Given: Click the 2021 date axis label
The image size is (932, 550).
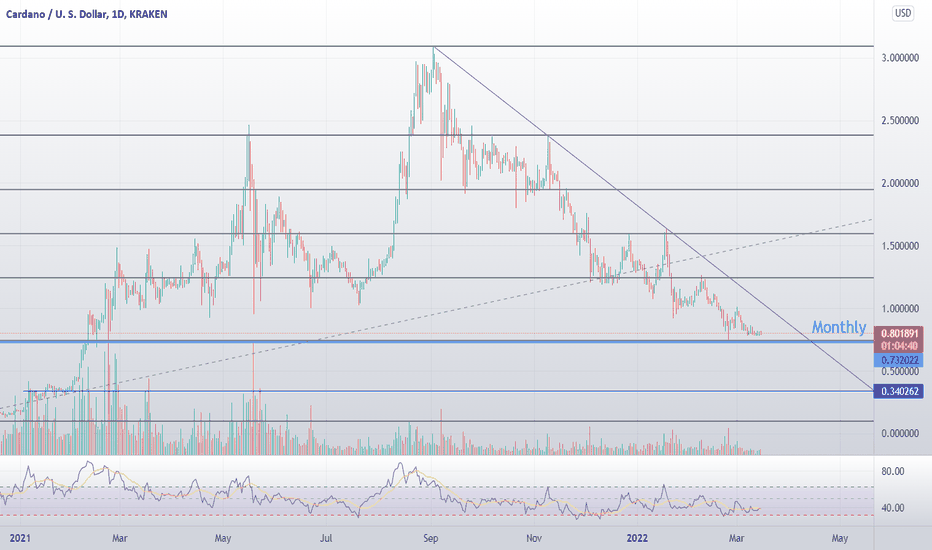Looking at the screenshot, I should click(20, 538).
